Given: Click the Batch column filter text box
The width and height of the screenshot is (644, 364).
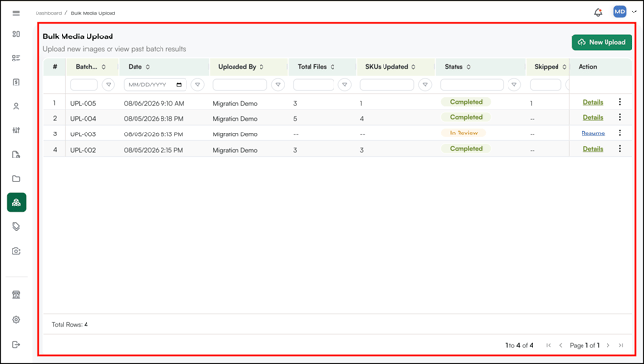Looking at the screenshot, I should (x=84, y=85).
